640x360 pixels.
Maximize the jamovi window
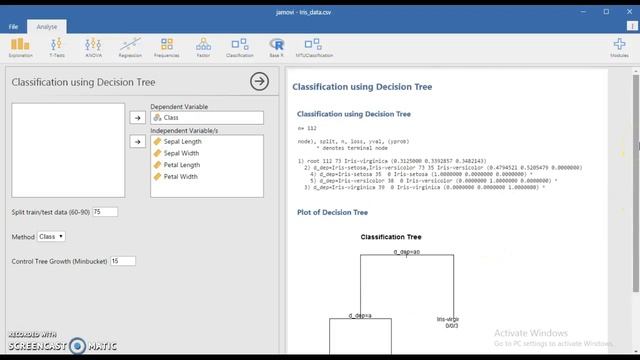[606, 12]
